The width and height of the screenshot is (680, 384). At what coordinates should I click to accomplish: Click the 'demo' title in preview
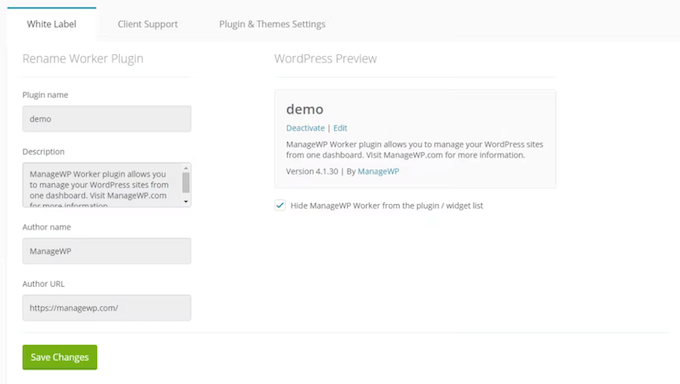pyautogui.click(x=305, y=109)
